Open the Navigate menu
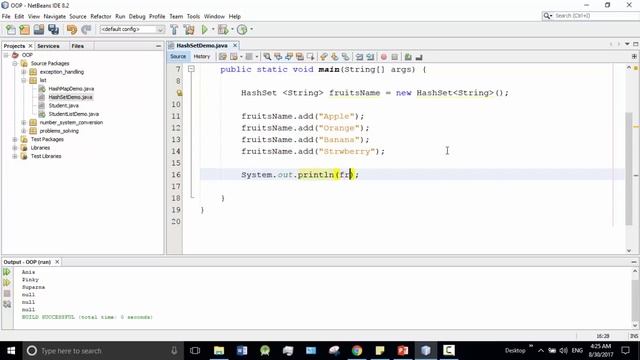The height and width of the screenshot is (360, 640). click(x=55, y=16)
